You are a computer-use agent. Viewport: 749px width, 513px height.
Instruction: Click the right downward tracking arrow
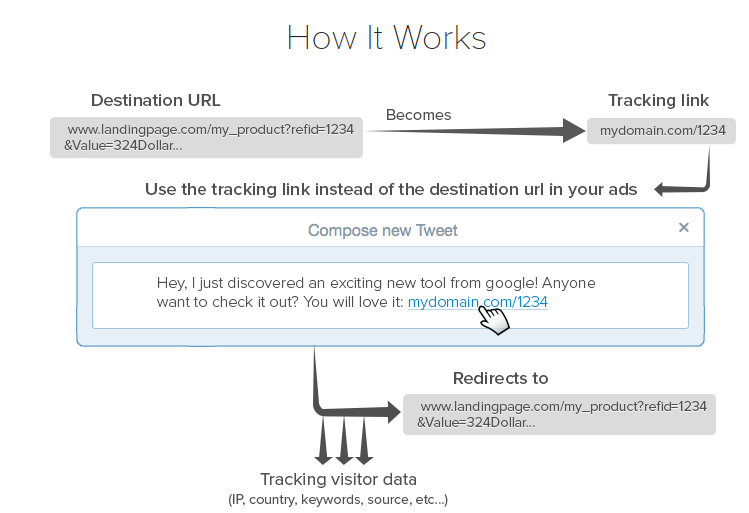(x=364, y=441)
